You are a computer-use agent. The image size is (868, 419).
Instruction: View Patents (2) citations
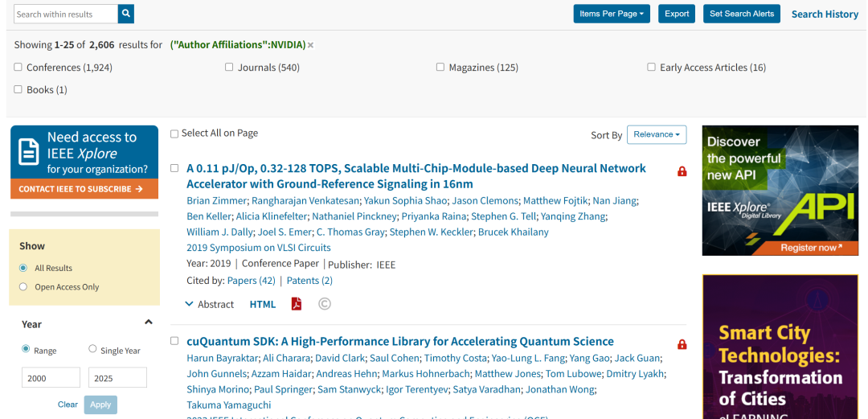pos(309,281)
